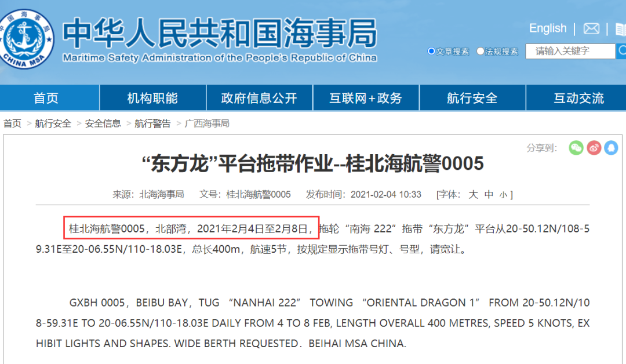Click English notice text starting GXBH 0005
Image resolution: width=626 pixels, height=364 pixels.
click(312, 323)
